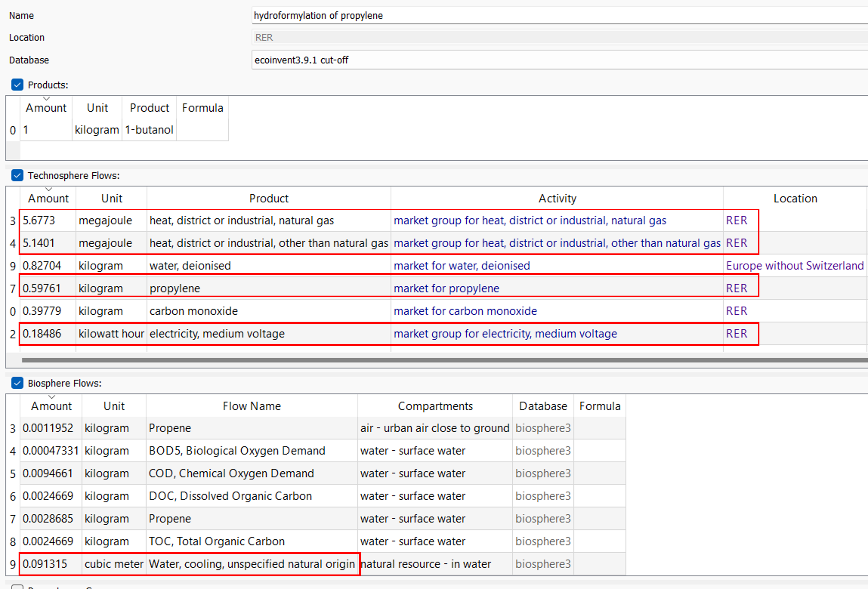Screen dimensions: 868x589
Task: Click the Compartments column header
Action: click(x=435, y=406)
